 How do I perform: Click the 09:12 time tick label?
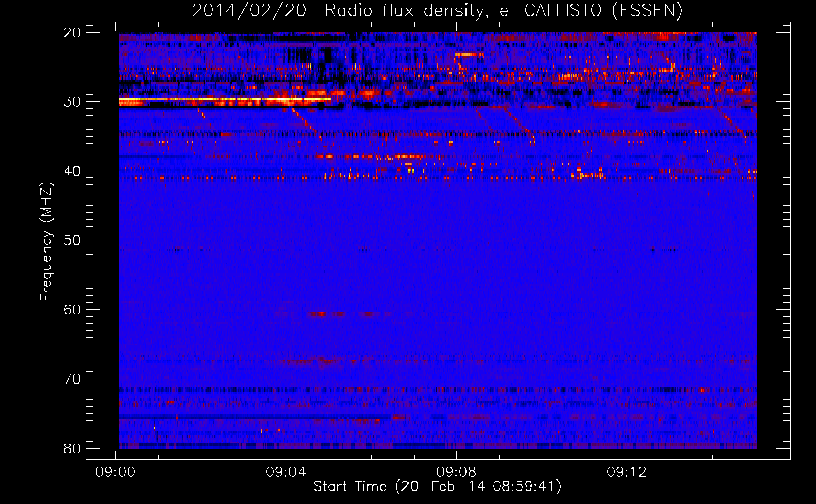click(627, 472)
